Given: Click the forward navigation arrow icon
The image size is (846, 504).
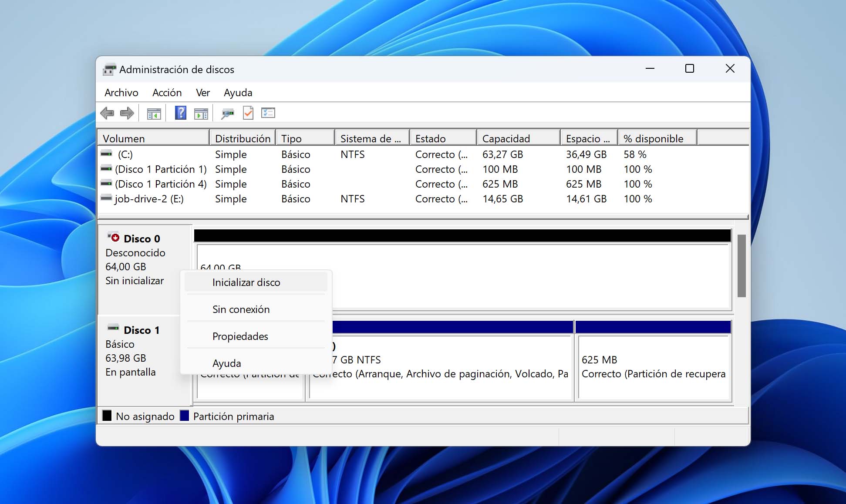Looking at the screenshot, I should coord(125,114).
